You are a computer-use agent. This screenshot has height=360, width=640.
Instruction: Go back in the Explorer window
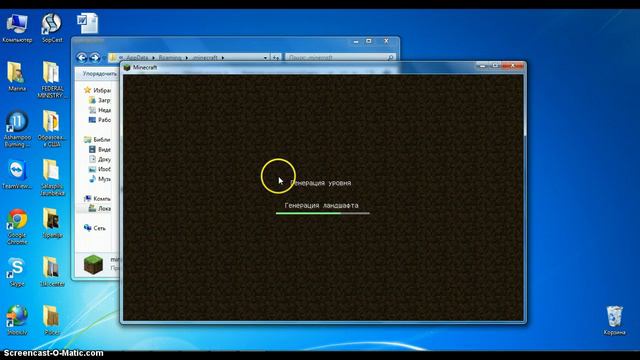click(x=82, y=58)
